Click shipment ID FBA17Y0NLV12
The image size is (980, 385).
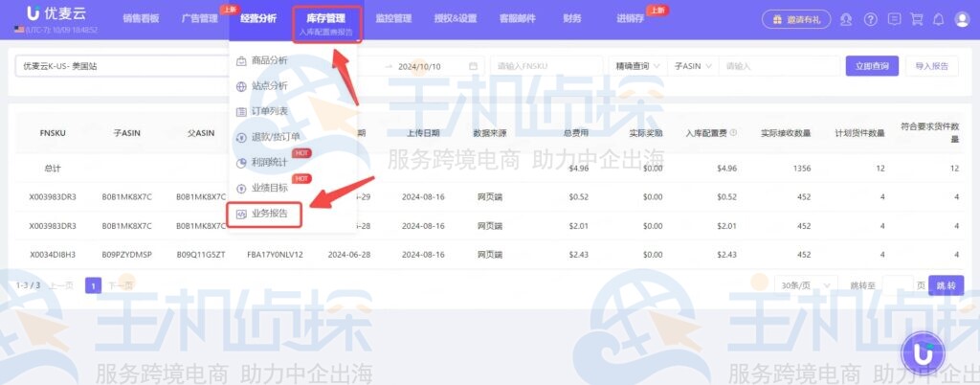coord(275,255)
